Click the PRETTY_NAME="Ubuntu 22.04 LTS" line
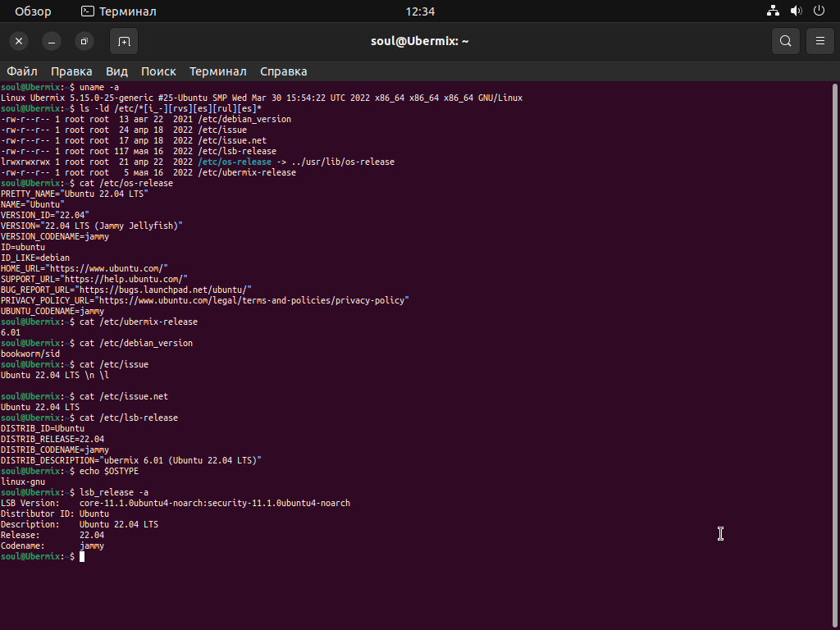This screenshot has width=840, height=630. [75, 194]
